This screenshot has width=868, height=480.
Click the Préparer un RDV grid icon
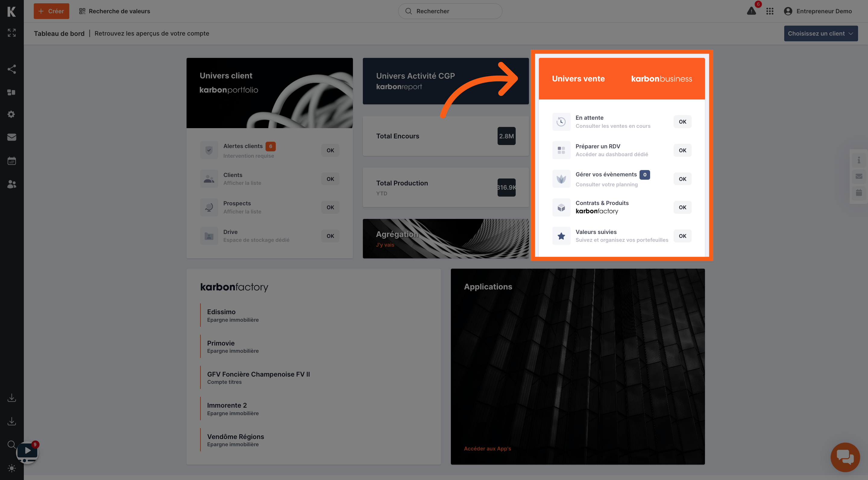561,150
